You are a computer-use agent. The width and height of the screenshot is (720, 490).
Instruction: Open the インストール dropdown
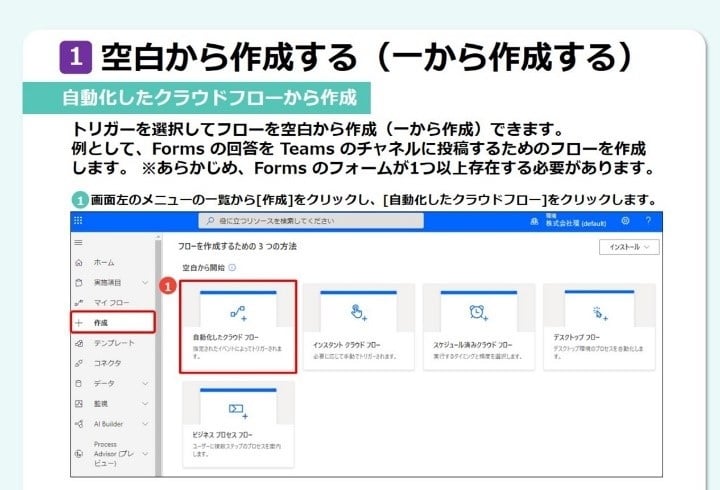coord(629,247)
